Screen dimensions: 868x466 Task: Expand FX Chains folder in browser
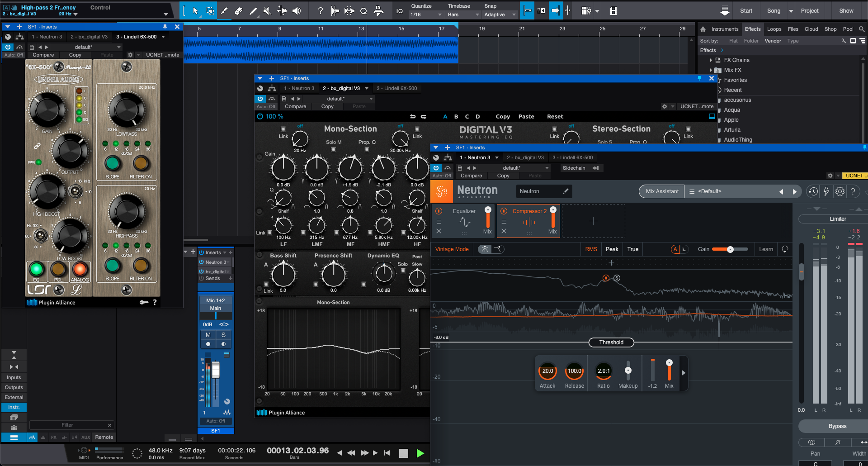(x=711, y=60)
